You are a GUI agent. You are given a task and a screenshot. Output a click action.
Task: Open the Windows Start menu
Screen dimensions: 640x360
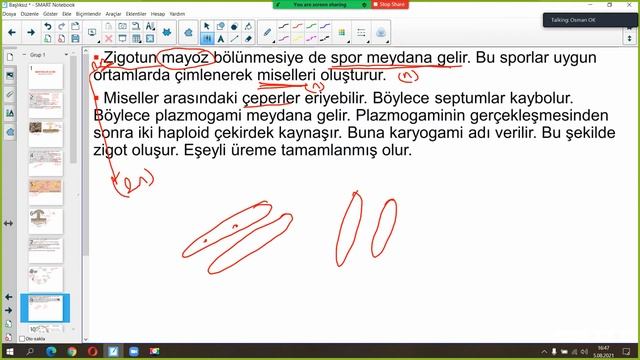(9, 351)
